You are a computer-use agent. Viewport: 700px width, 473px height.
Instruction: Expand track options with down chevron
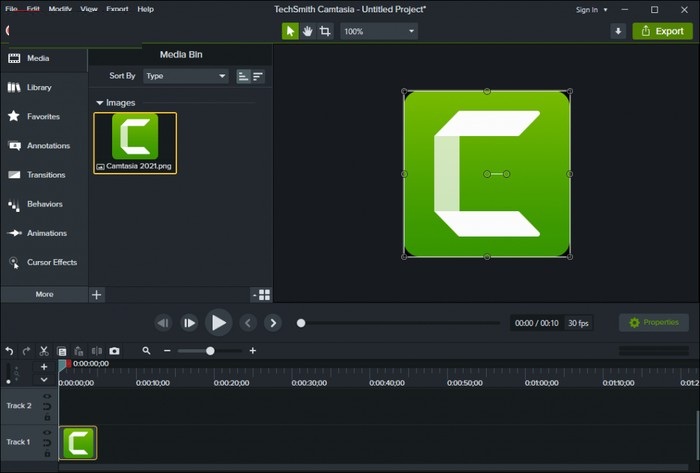click(44, 380)
